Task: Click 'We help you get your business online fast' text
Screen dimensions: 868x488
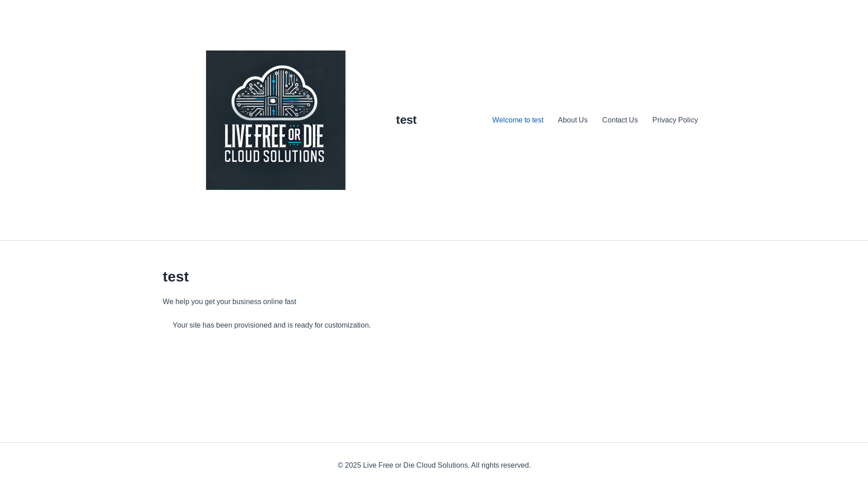Action: 229,302
